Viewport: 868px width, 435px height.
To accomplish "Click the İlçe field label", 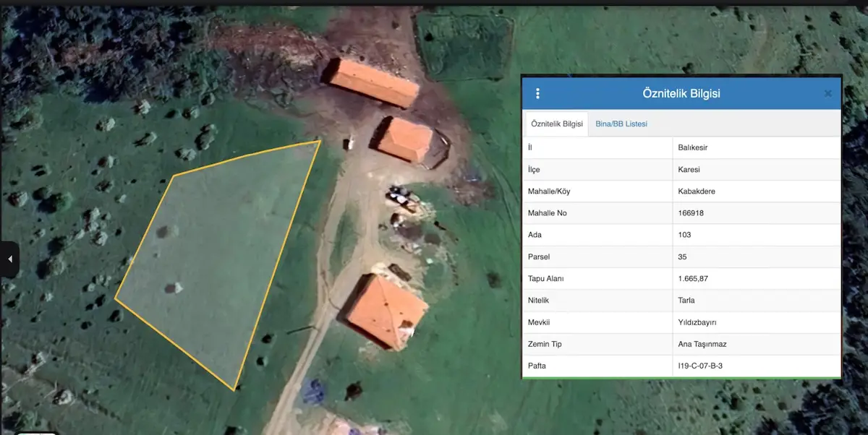I will (x=535, y=169).
